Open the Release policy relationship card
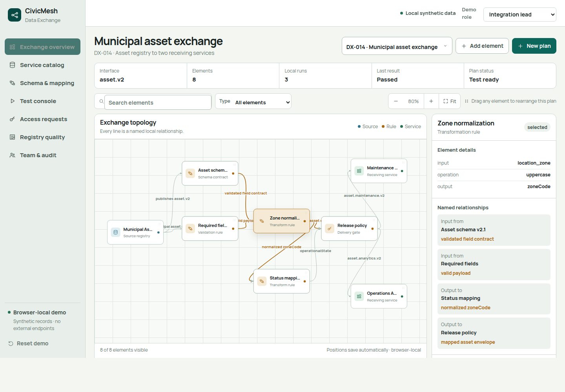The image size is (565, 392). coord(494,333)
